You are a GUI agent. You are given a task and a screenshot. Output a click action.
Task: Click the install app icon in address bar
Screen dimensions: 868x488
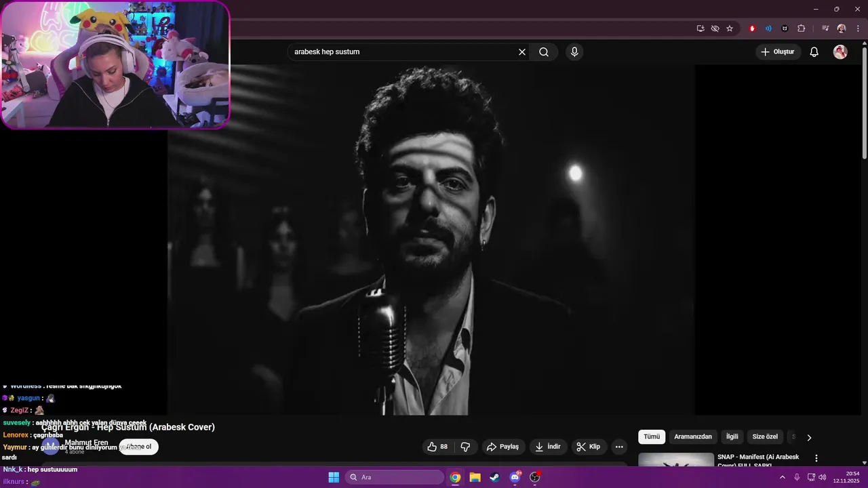(x=701, y=28)
